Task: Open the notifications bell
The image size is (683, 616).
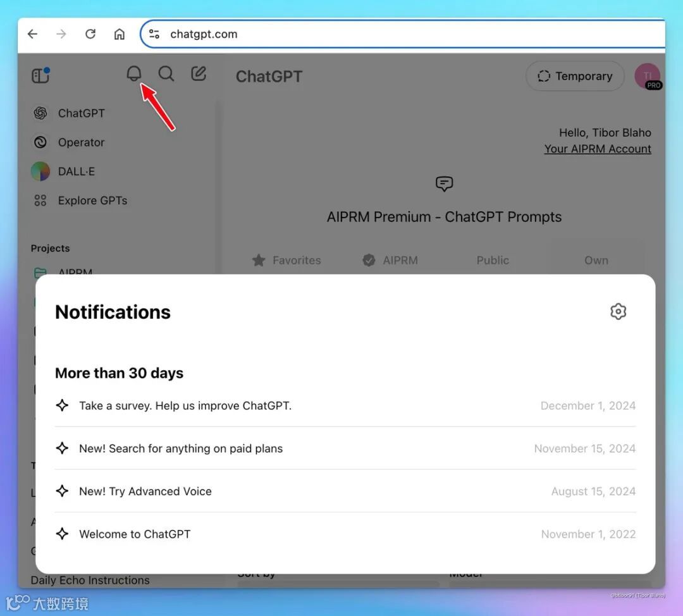Action: pos(133,73)
